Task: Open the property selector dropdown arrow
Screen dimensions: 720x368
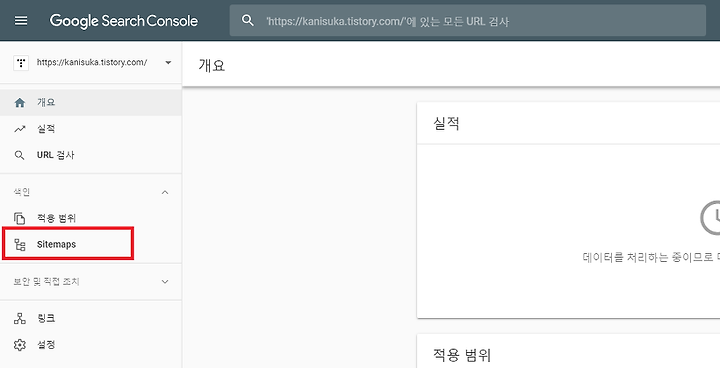Action: point(168,62)
